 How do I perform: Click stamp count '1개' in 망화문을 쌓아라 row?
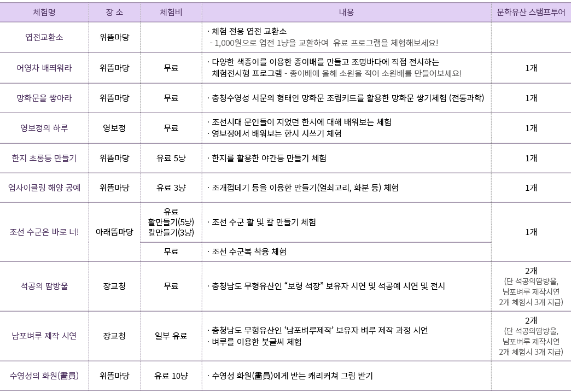(x=531, y=98)
